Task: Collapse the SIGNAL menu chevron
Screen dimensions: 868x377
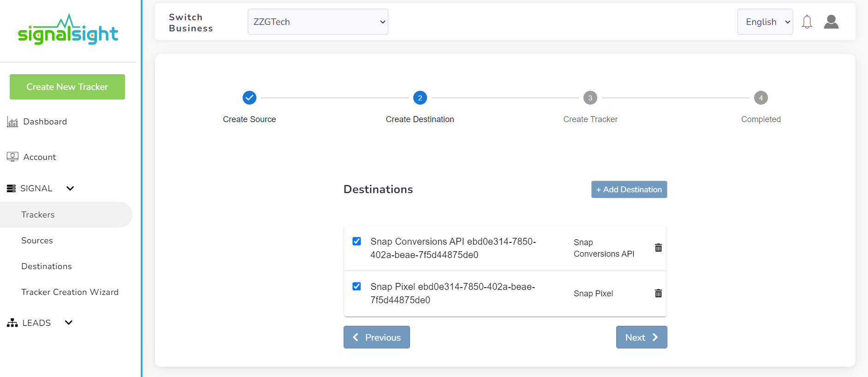Action: point(70,188)
